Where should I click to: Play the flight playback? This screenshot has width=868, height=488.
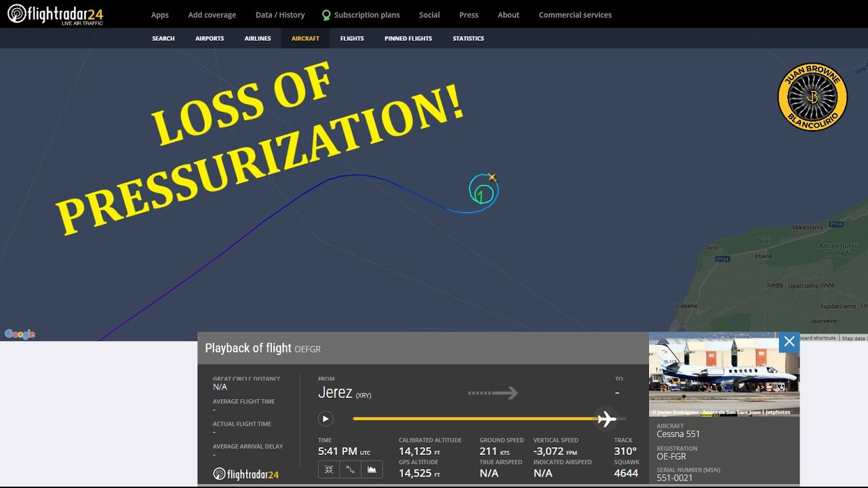click(325, 419)
